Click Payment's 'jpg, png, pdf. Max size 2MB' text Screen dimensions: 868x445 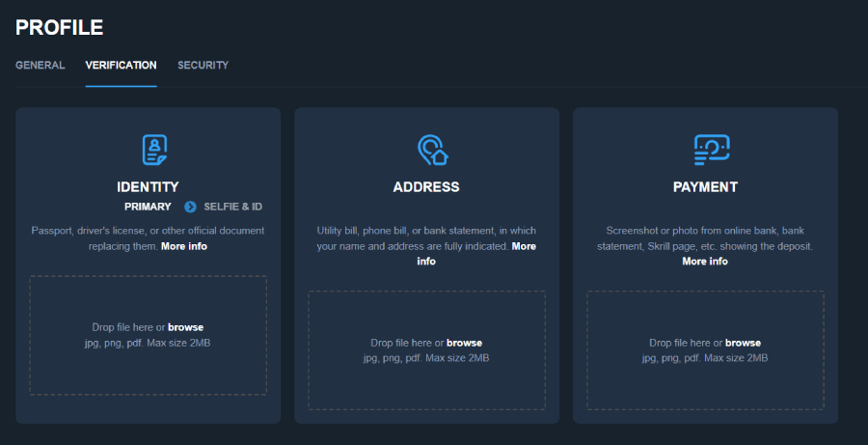(x=705, y=358)
